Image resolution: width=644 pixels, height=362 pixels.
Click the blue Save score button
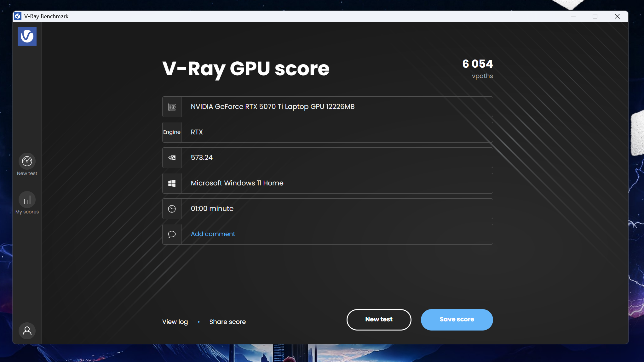[x=457, y=320]
